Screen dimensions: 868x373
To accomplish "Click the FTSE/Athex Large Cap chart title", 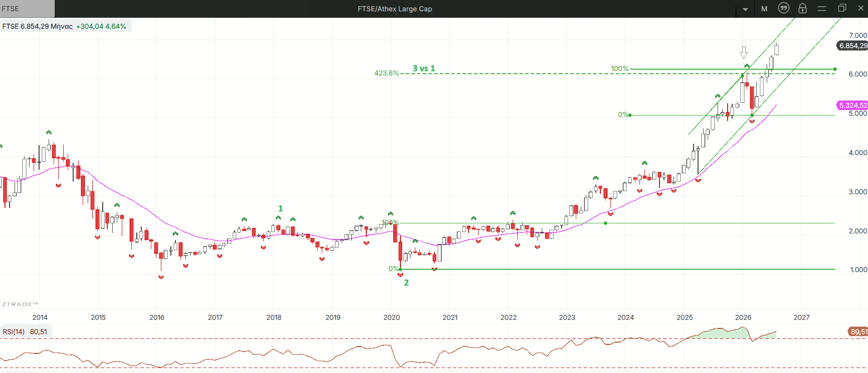I will [395, 9].
